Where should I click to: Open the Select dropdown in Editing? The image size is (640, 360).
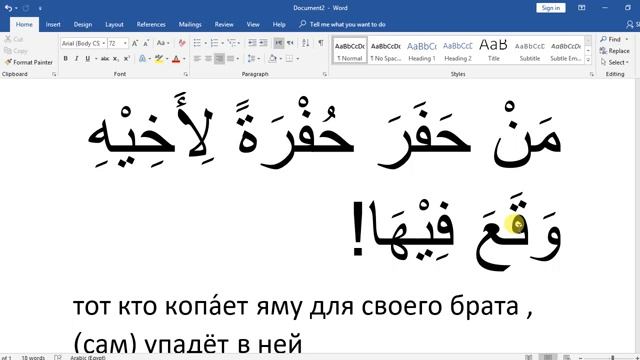click(615, 62)
